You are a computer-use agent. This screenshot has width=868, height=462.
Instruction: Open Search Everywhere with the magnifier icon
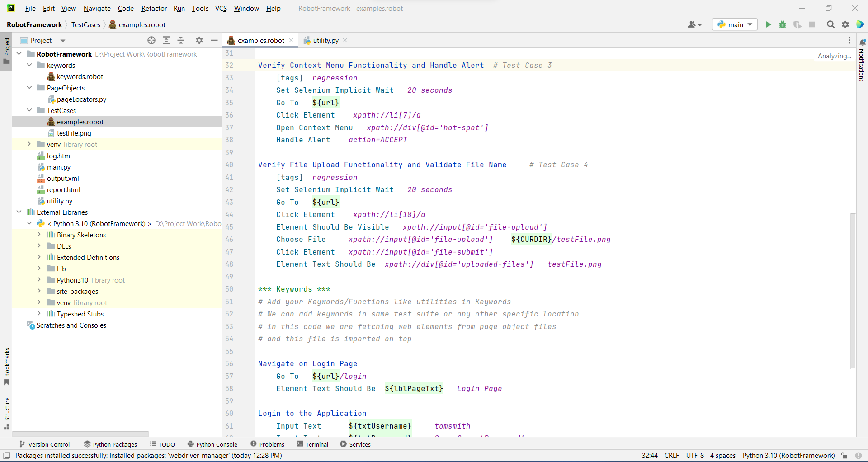(x=830, y=25)
